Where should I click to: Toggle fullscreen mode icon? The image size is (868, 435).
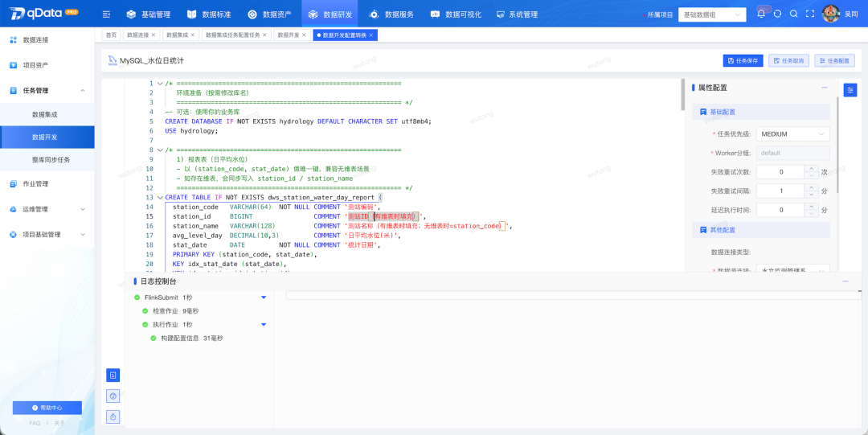tap(810, 14)
